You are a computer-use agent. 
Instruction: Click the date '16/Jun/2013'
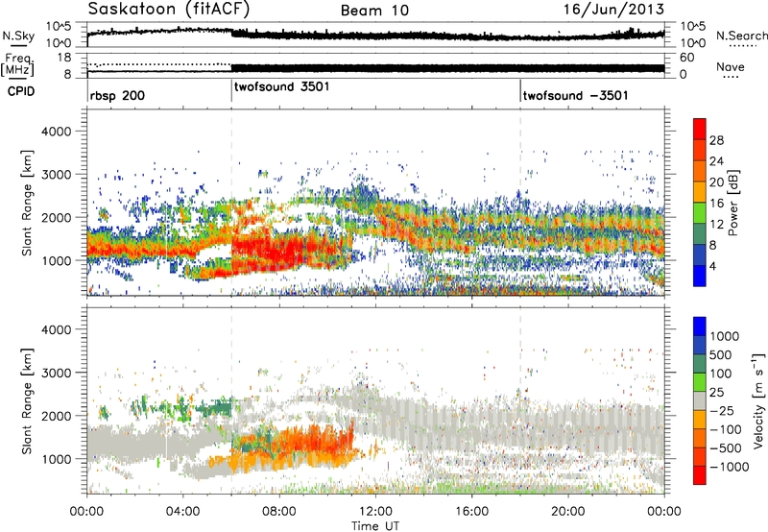click(613, 10)
